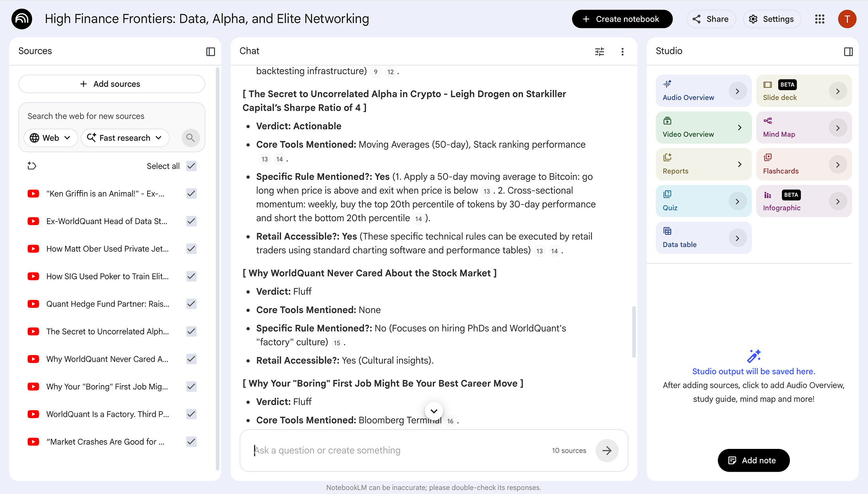
Task: Click the Data table icon
Action: coord(667,231)
